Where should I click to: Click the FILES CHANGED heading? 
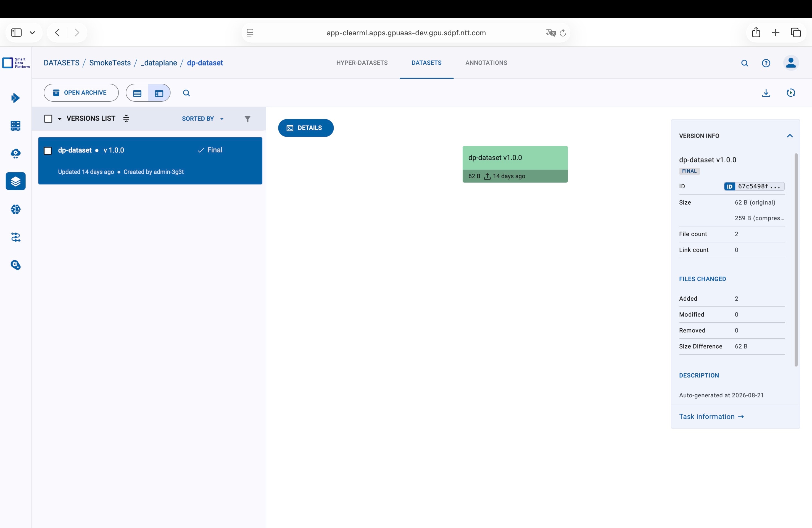pyautogui.click(x=702, y=279)
